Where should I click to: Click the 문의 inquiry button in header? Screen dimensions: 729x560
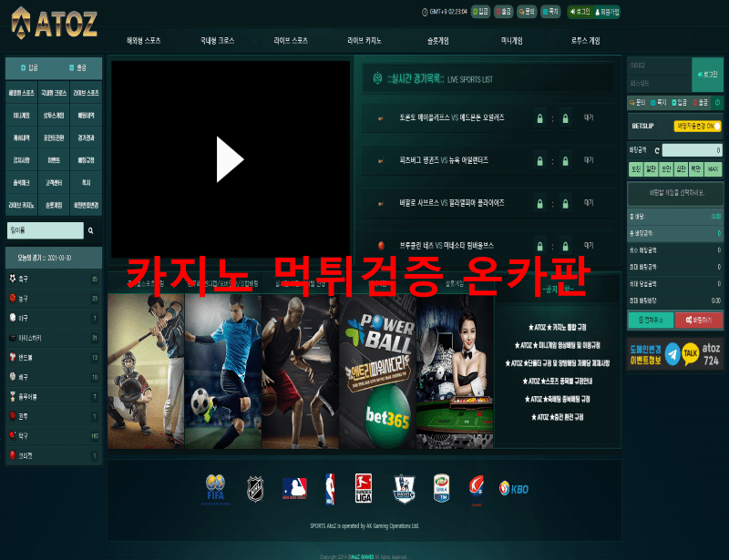click(x=527, y=12)
